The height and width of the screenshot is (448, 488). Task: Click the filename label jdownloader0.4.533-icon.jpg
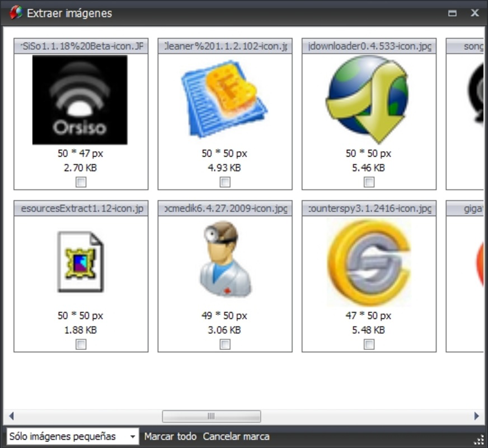click(x=369, y=46)
